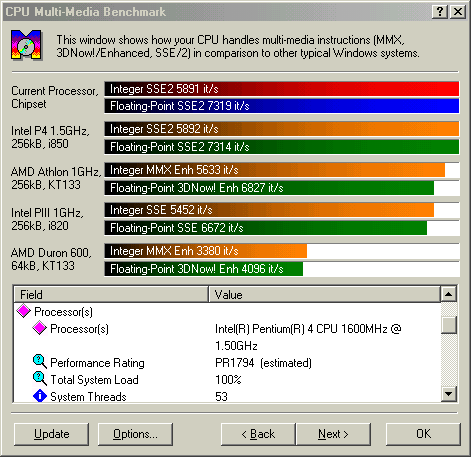Click the CPU Multi-Media Benchmark module icon
This screenshot has width=471, height=457.
click(26, 45)
